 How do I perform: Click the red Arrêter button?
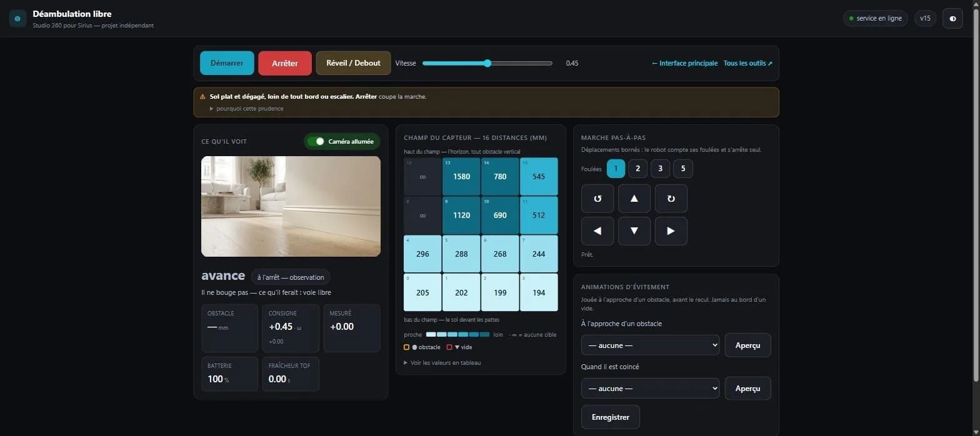[285, 63]
